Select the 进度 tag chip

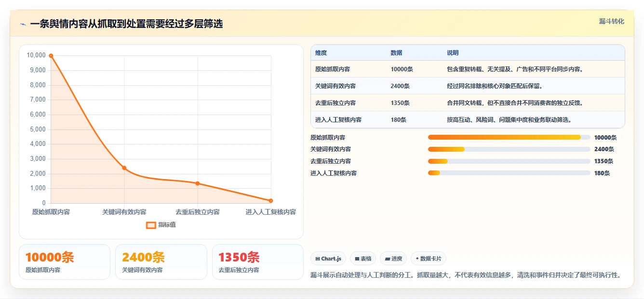[393, 259]
